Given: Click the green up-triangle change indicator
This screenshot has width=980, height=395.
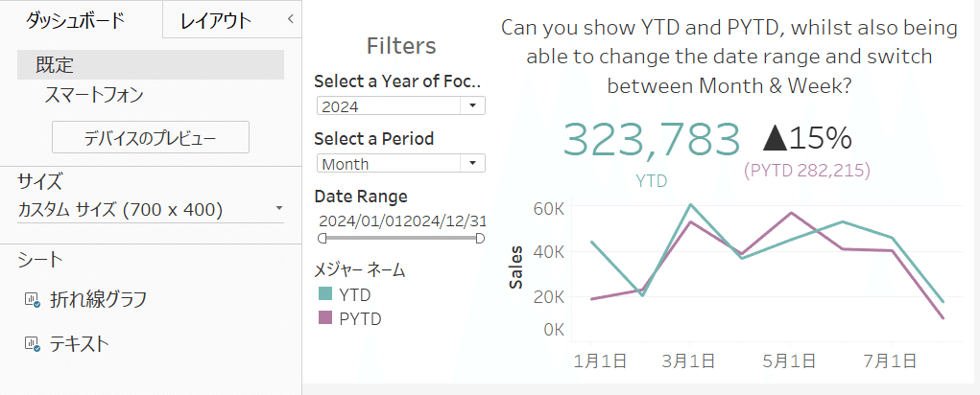Looking at the screenshot, I should (x=777, y=138).
